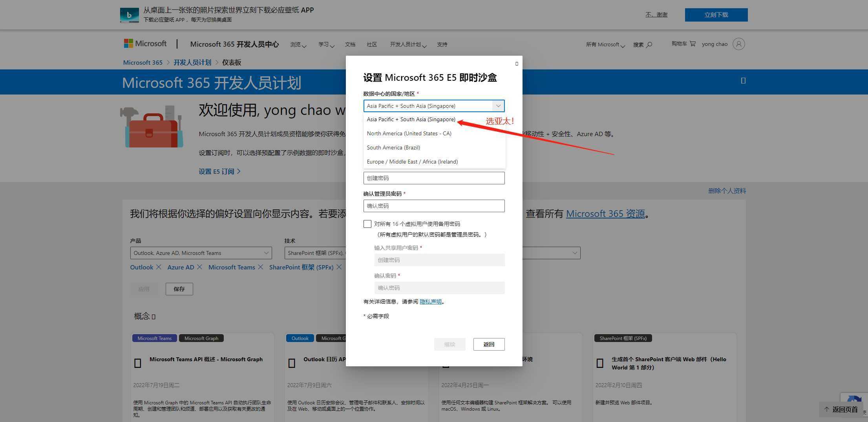Open the 设置 E5 订阅 link

219,171
